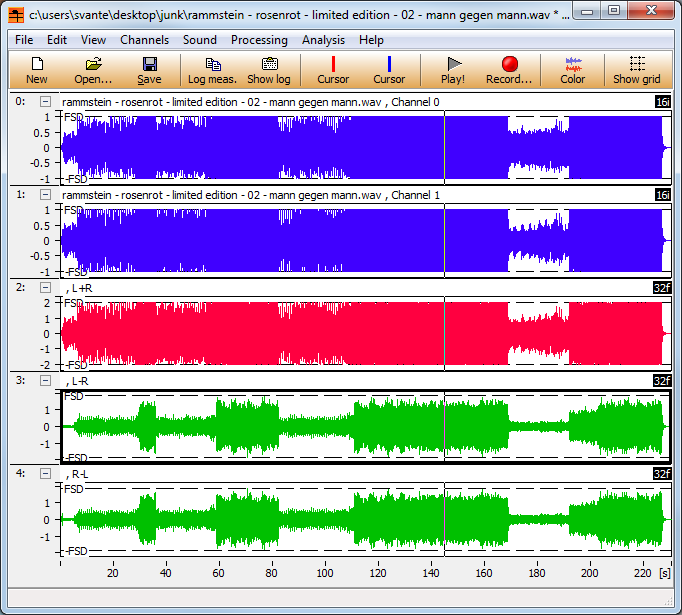Open the Show log toolbar icon
The width and height of the screenshot is (682, 615).
(269, 70)
